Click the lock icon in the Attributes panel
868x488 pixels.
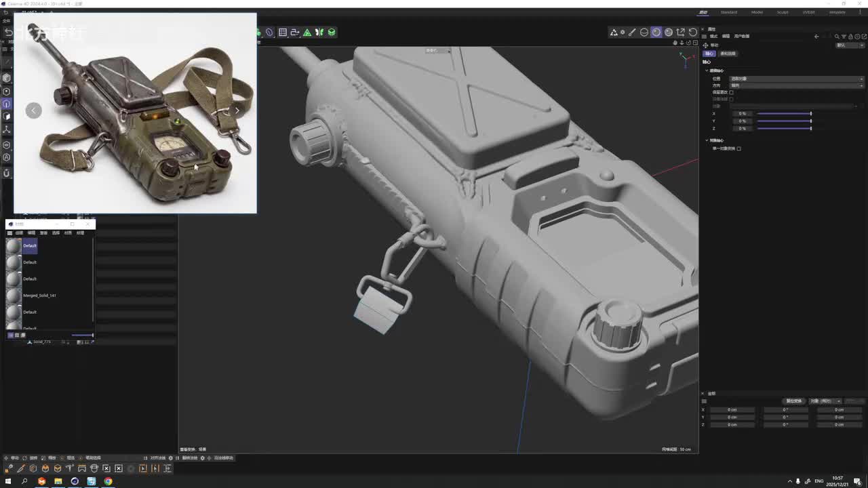[x=850, y=37]
